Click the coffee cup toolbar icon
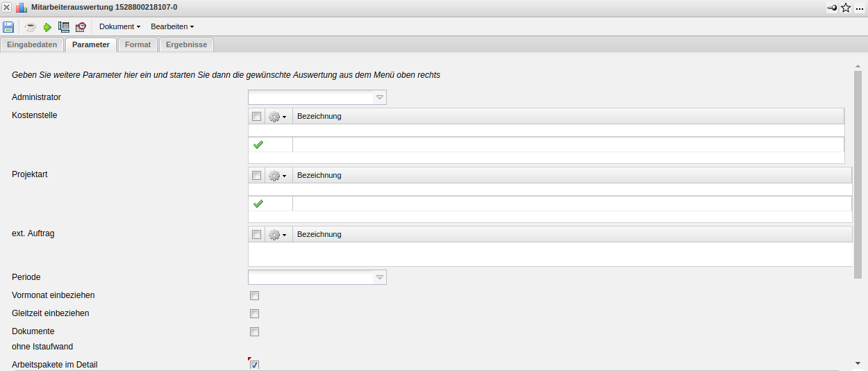Screen dimensions: 868x371 [31, 27]
